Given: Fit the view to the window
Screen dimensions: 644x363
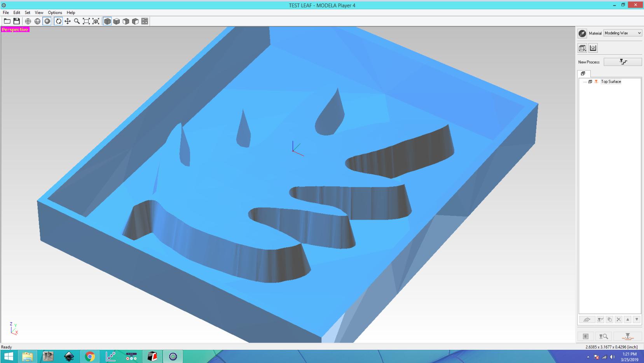Looking at the screenshot, I should coord(86,21).
